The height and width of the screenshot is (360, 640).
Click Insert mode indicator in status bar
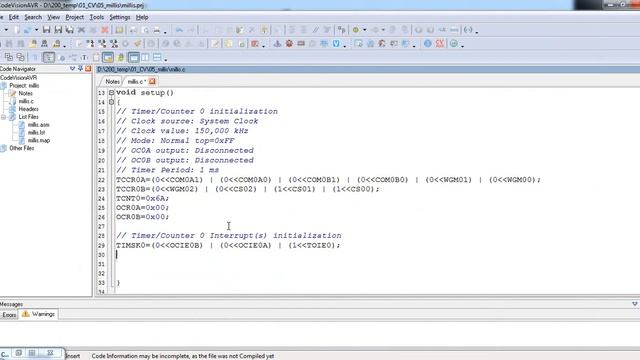click(x=73, y=356)
